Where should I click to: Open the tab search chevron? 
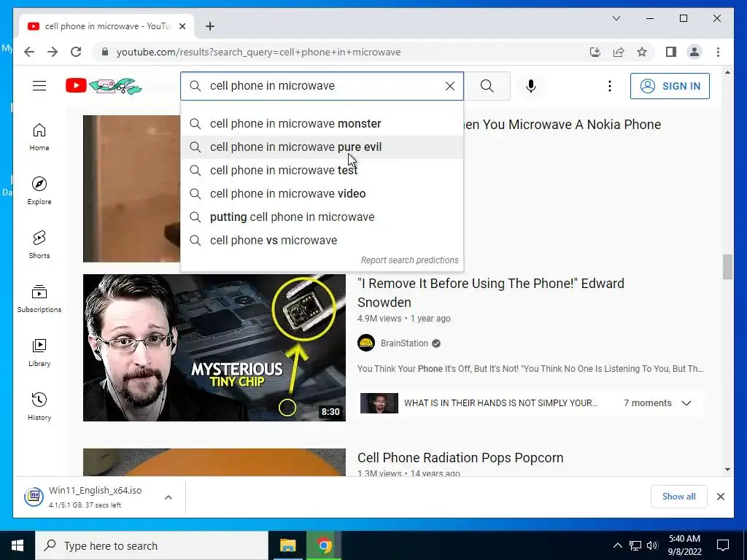(616, 18)
